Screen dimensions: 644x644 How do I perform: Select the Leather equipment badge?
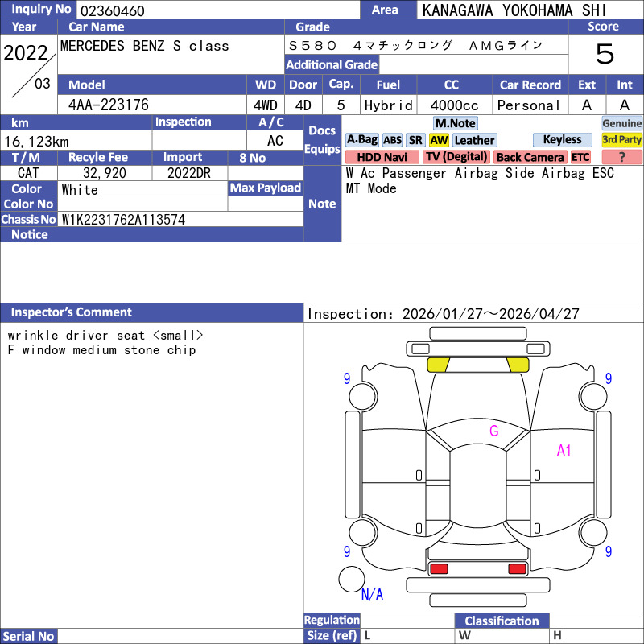click(474, 140)
